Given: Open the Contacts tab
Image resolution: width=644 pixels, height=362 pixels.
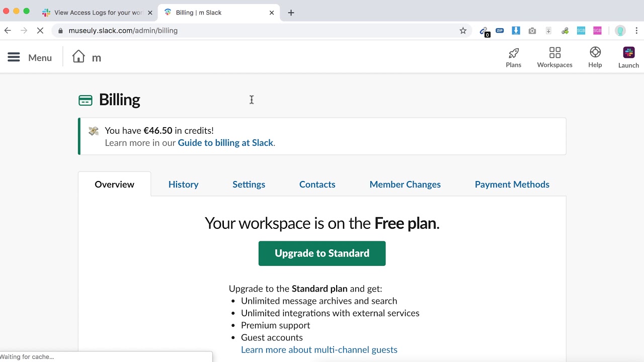Looking at the screenshot, I should pyautogui.click(x=317, y=185).
